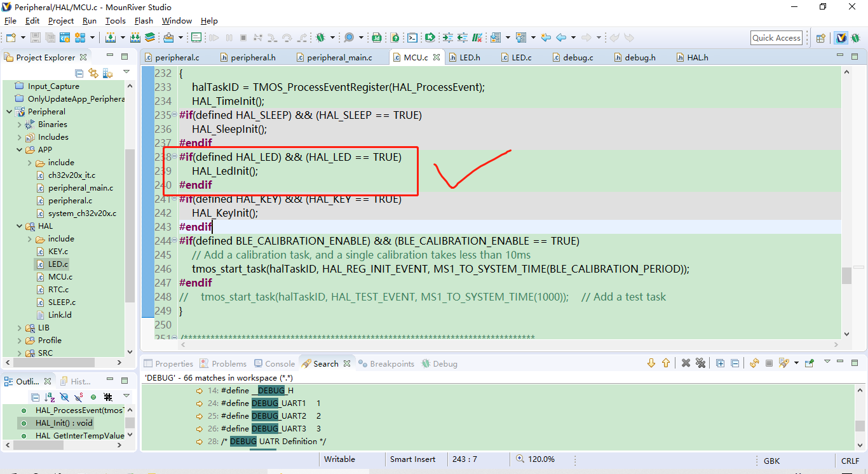Collapse the Peripheral project node

9,112
